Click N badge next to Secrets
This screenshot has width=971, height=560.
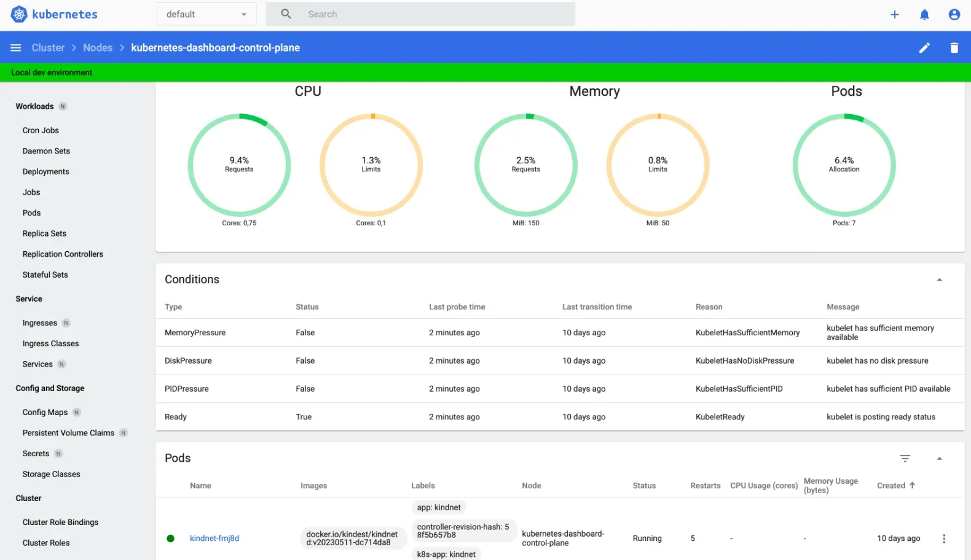click(x=58, y=454)
